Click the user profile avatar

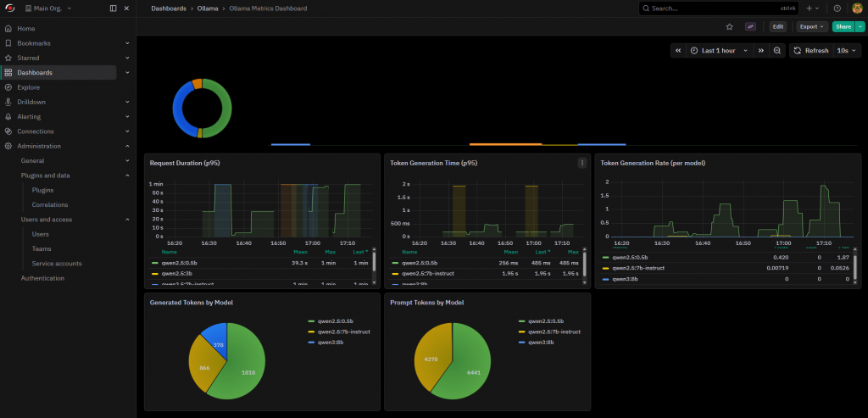pos(856,8)
